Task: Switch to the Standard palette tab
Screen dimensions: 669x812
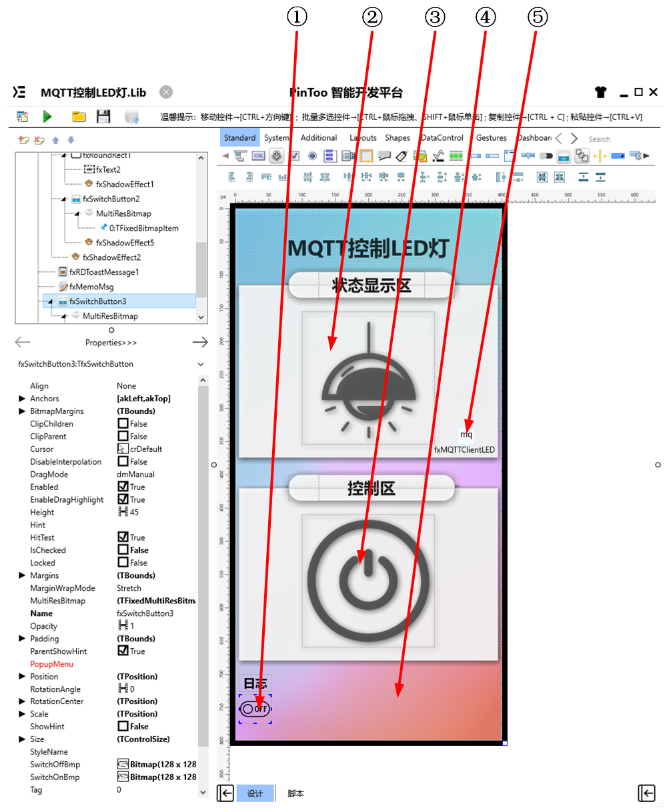Action: click(x=239, y=138)
